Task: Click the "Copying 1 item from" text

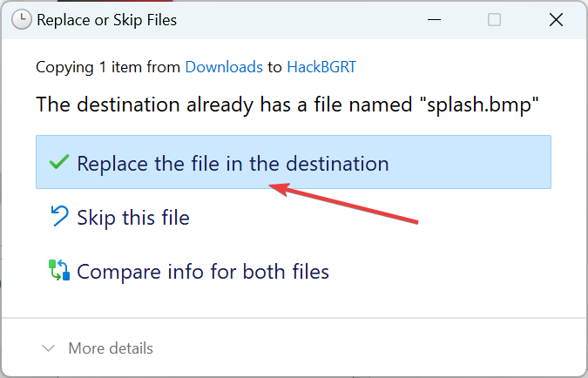Action: click(108, 66)
